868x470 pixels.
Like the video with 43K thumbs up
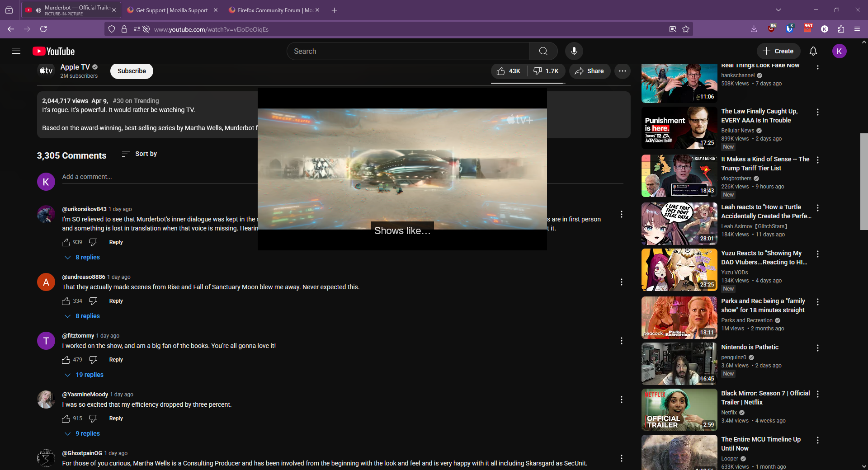coord(509,71)
